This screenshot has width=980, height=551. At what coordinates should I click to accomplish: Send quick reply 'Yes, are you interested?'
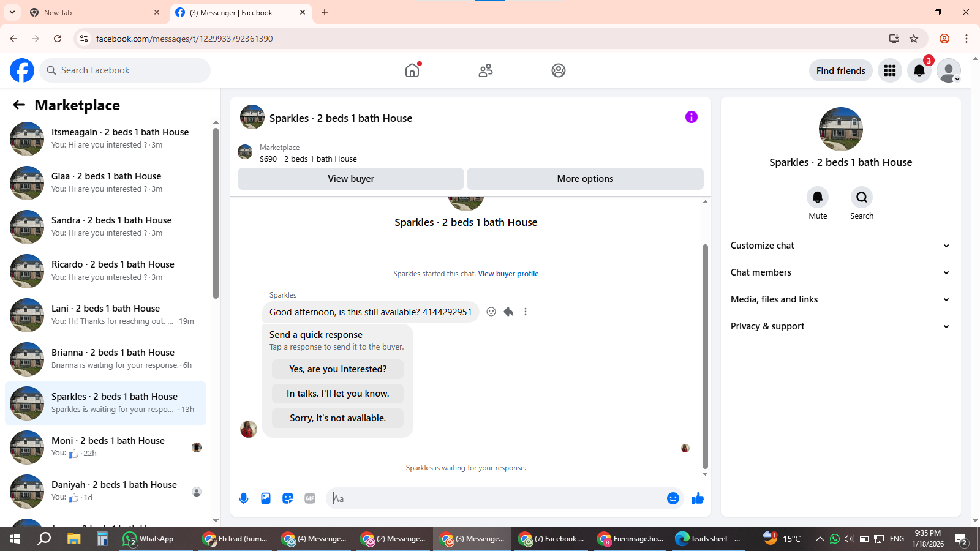click(x=337, y=369)
